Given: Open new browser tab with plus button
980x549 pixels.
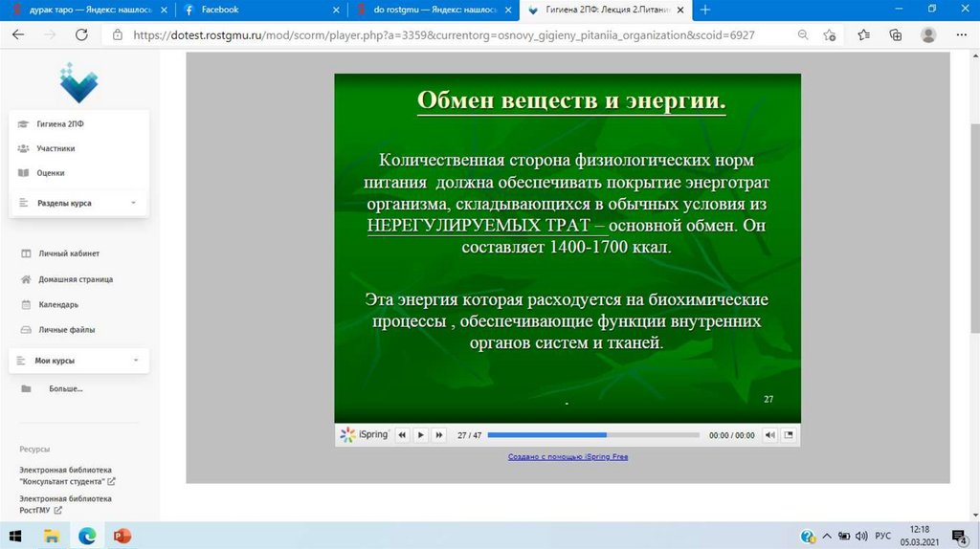Looking at the screenshot, I should coord(705,10).
